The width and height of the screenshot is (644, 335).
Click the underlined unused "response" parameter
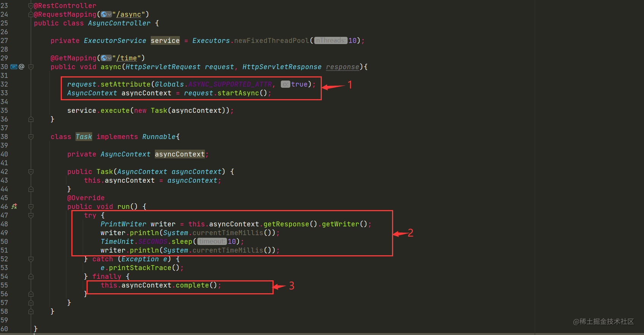[x=343, y=67]
